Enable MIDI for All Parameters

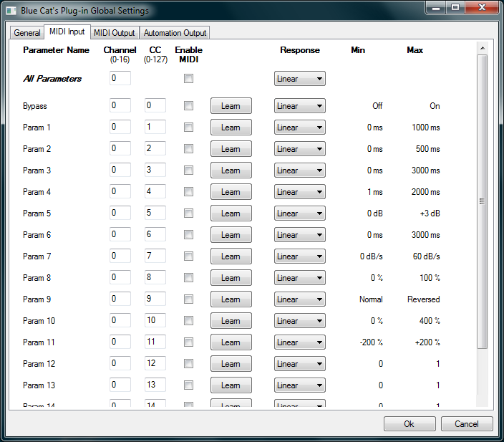click(x=189, y=79)
